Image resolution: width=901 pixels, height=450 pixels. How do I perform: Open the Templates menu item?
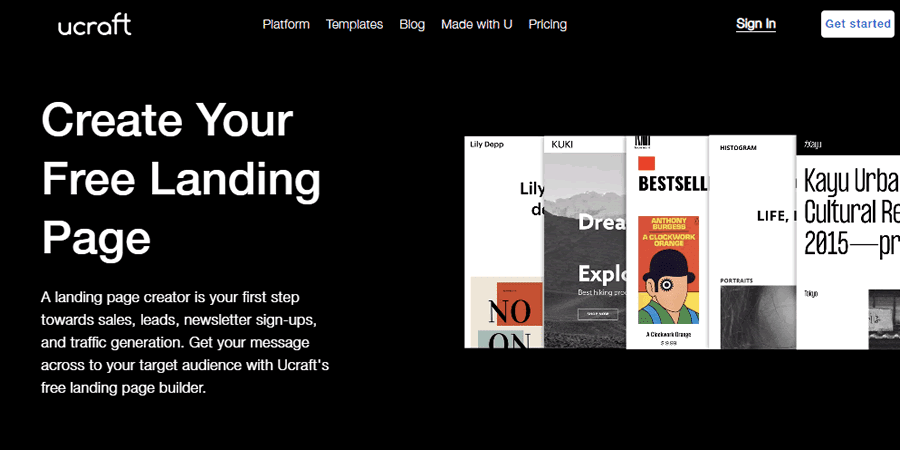(x=355, y=24)
